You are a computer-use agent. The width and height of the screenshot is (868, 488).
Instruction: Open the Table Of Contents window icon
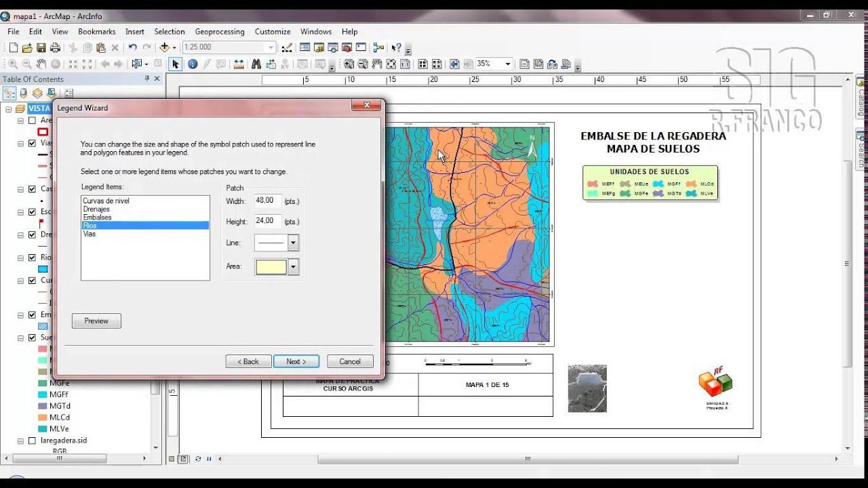(x=304, y=47)
